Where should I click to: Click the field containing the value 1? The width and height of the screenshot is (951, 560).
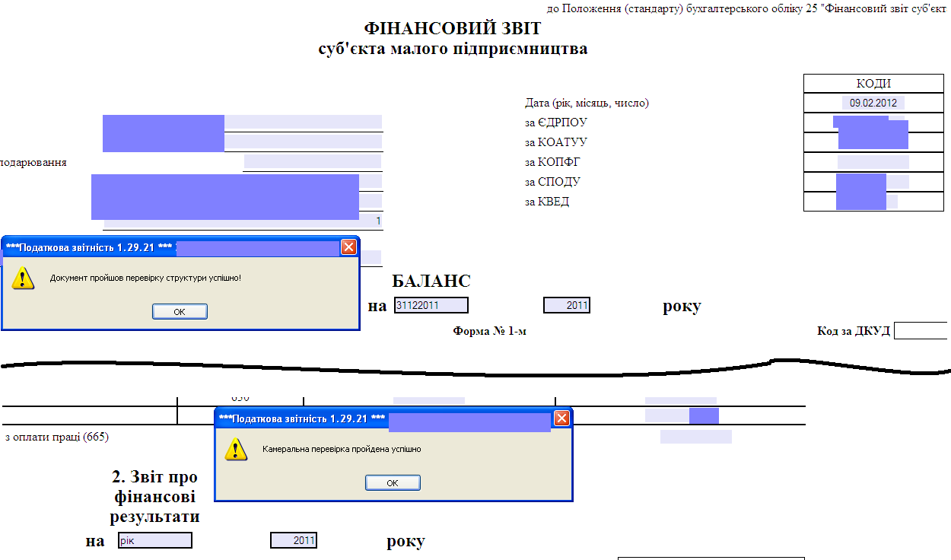(x=243, y=221)
